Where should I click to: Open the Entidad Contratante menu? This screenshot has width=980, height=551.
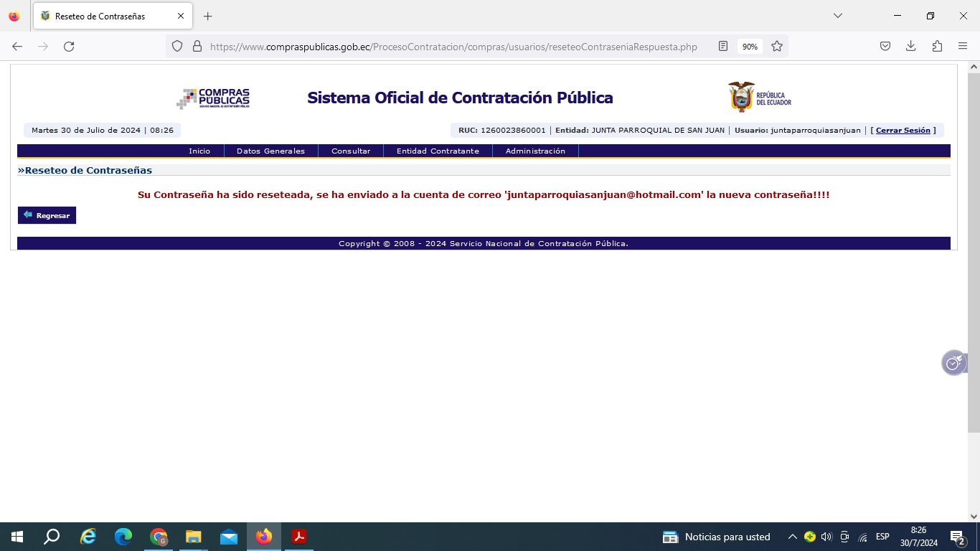(438, 151)
